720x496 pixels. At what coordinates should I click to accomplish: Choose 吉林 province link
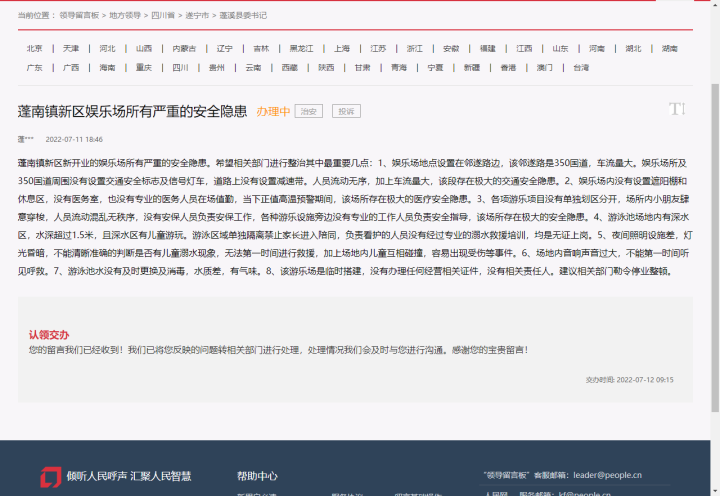(261, 48)
